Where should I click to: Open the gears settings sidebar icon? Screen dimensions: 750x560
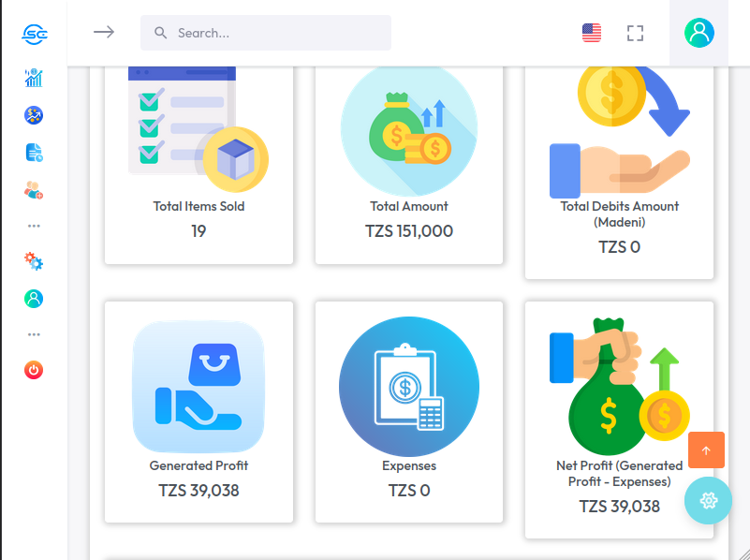(x=34, y=261)
